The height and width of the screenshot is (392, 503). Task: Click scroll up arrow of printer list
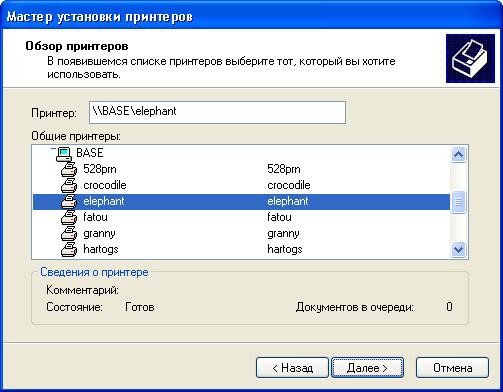click(x=459, y=154)
